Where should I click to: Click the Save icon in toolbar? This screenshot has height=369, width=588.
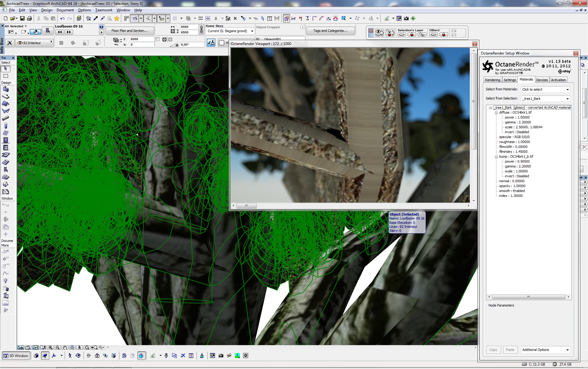(x=22, y=18)
